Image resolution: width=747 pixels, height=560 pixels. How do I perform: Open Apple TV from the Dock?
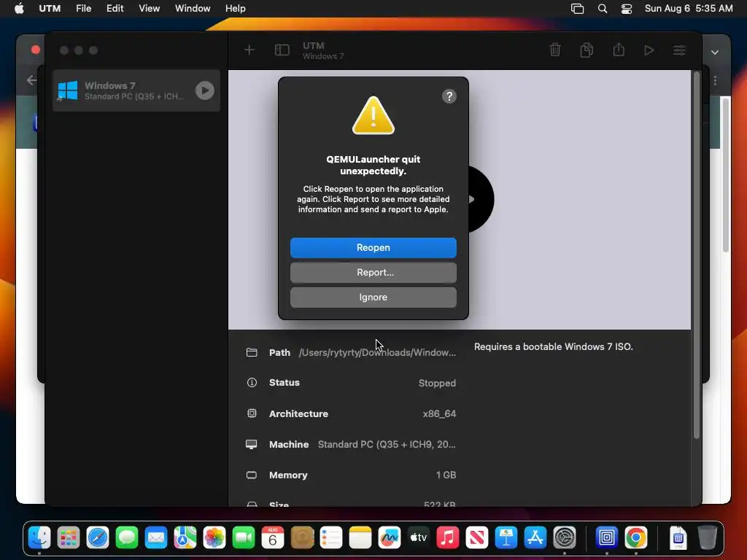point(418,537)
